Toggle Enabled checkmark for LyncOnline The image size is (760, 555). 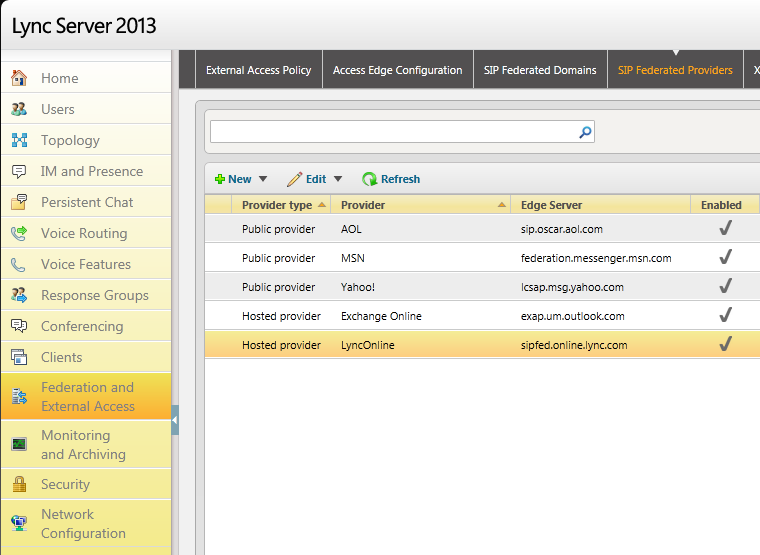[725, 344]
